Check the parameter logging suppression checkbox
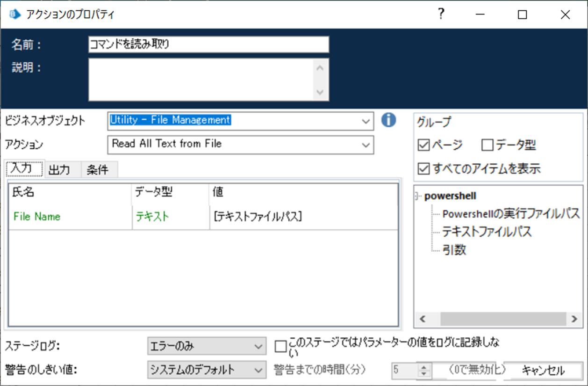Image resolution: width=588 pixels, height=386 pixels. click(x=280, y=347)
